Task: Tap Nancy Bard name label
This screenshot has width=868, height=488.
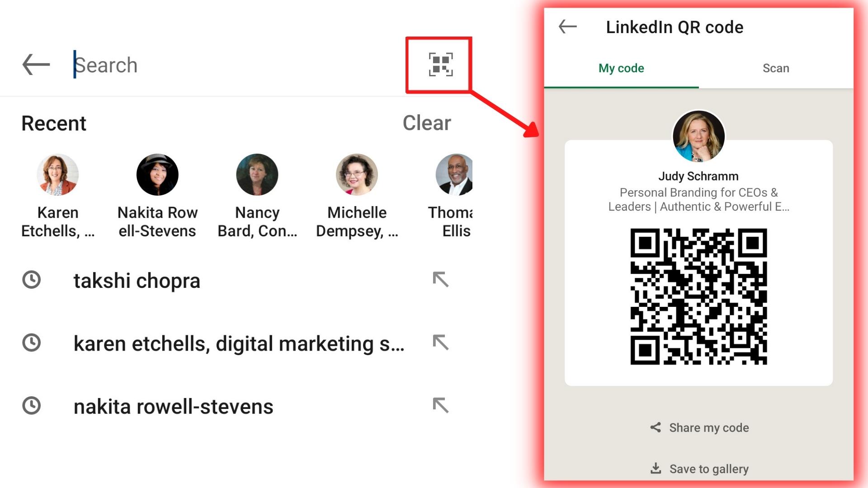Action: [x=257, y=221]
